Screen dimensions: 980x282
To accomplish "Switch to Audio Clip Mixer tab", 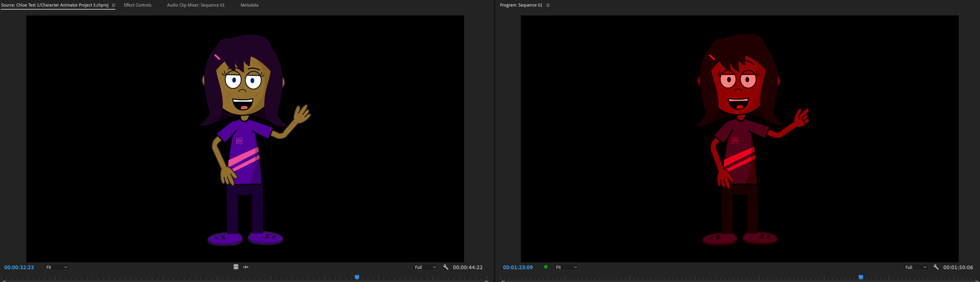I will click(x=196, y=5).
